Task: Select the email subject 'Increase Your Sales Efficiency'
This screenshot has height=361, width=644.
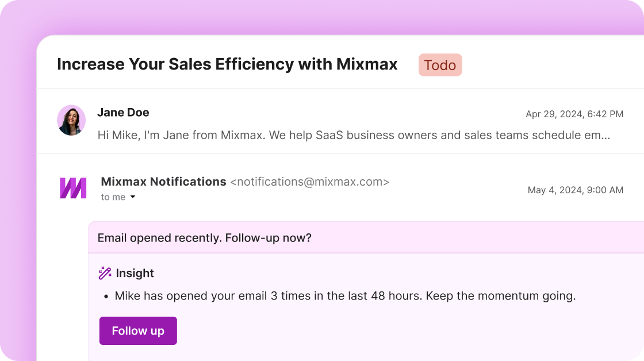Action: (227, 64)
